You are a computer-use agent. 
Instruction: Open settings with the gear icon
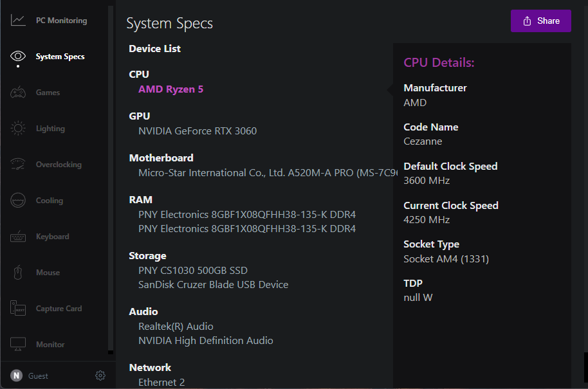[x=100, y=375]
